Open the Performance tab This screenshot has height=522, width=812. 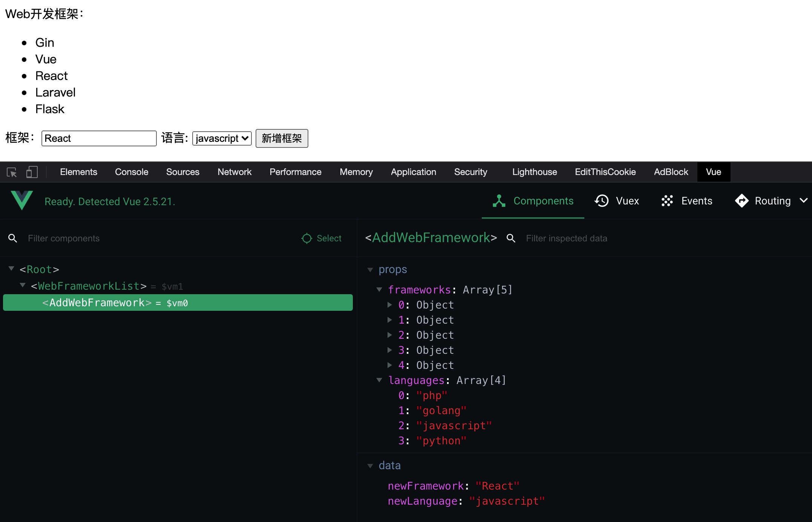(296, 172)
